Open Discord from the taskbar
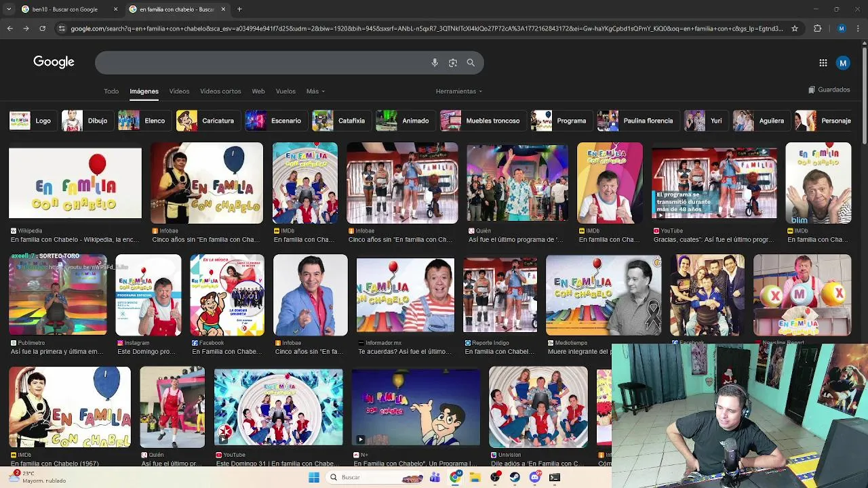The width and height of the screenshot is (868, 488). point(535,477)
